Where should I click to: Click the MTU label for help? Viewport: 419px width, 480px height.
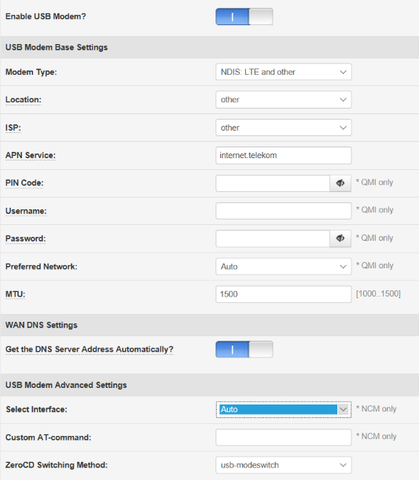15,294
